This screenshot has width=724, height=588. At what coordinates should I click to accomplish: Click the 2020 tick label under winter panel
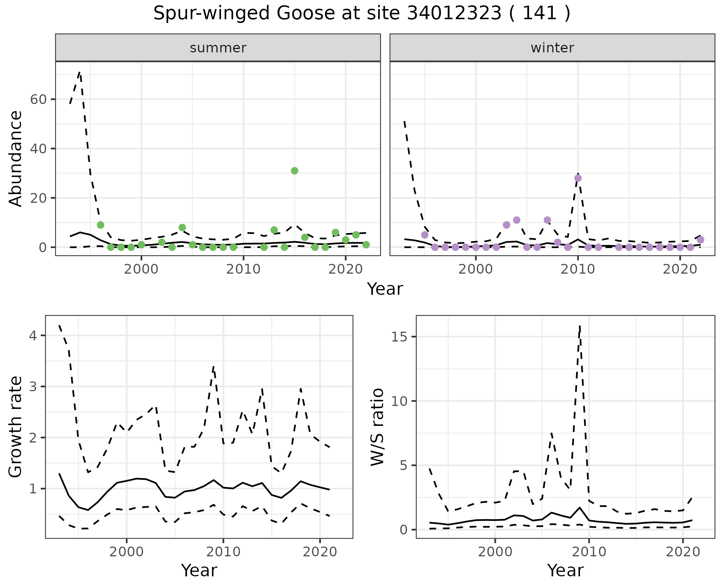[680, 269]
